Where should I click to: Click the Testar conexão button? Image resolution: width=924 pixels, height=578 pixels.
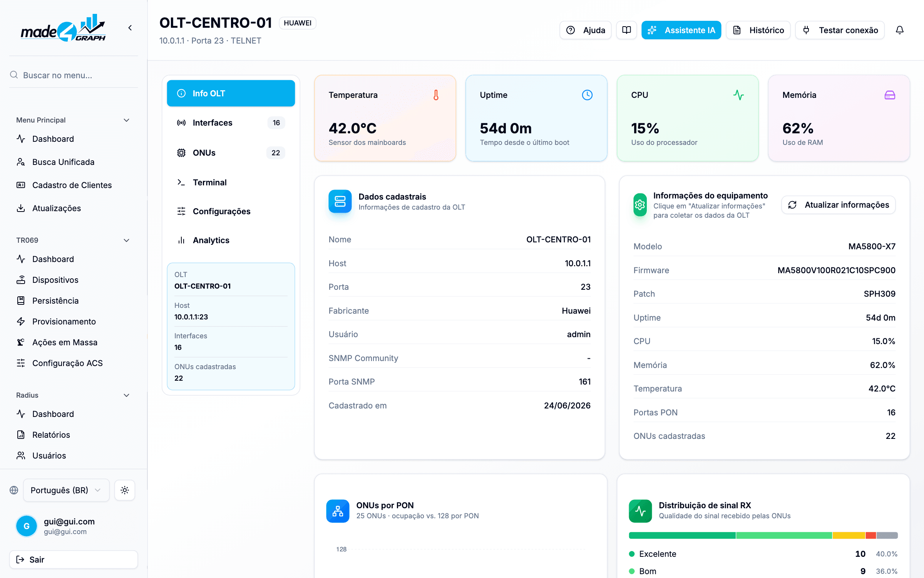[x=840, y=30]
